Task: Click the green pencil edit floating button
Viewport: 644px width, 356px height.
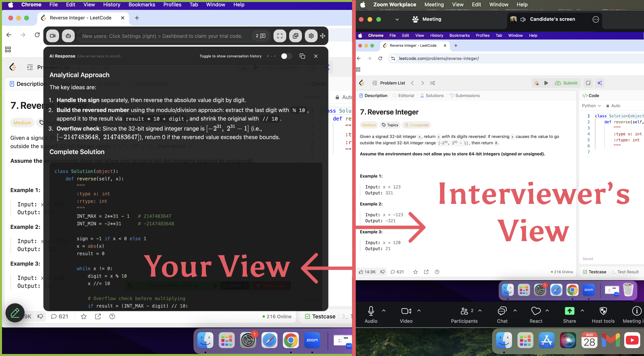Action: click(x=15, y=313)
